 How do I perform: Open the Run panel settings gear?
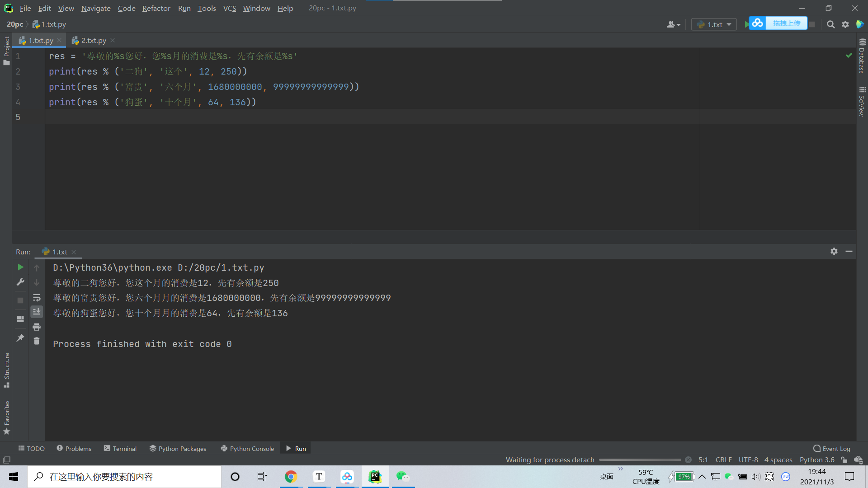pyautogui.click(x=834, y=251)
